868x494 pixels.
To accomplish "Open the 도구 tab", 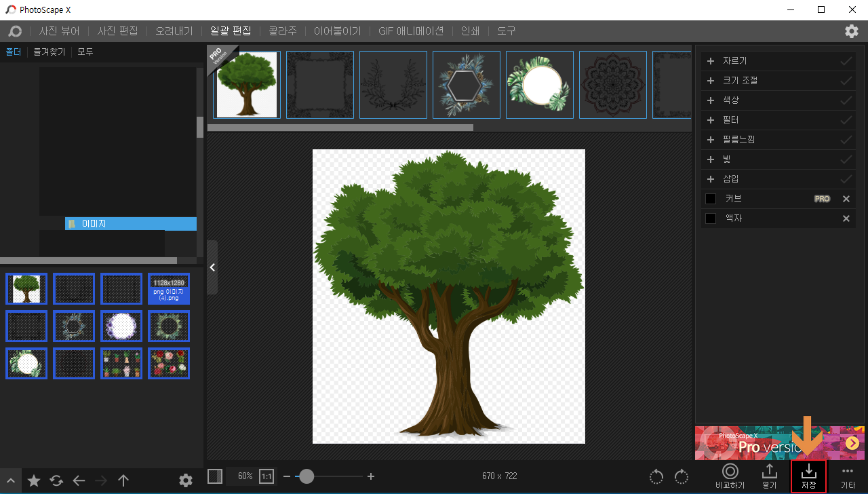I will coord(506,31).
